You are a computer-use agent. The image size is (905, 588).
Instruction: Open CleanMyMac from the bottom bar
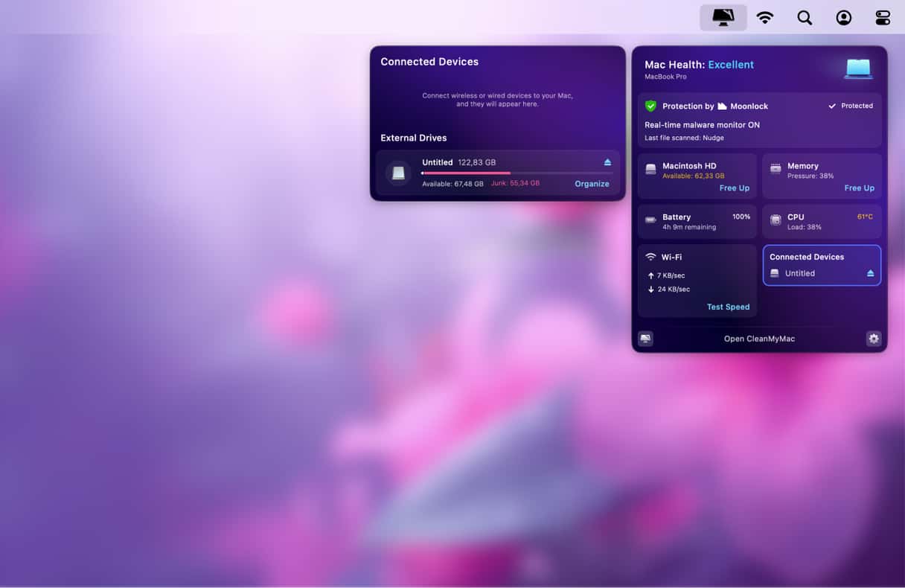(759, 339)
